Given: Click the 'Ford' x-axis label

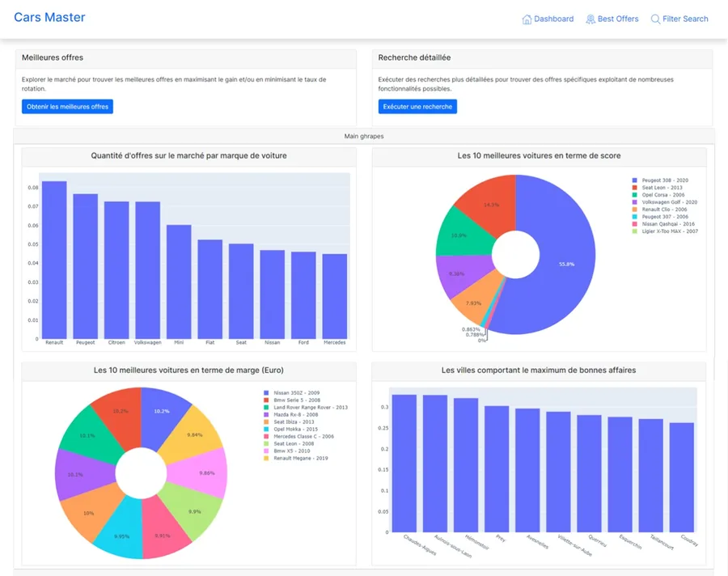Looking at the screenshot, I should [x=303, y=342].
